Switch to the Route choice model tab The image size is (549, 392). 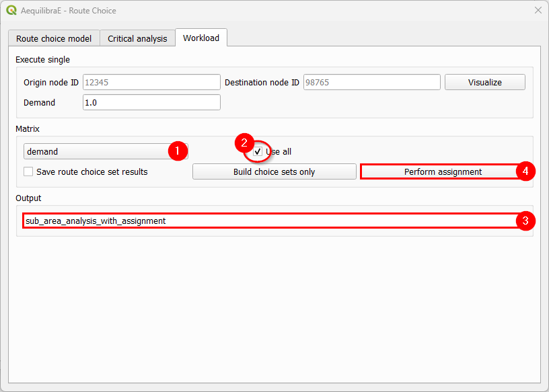click(x=54, y=38)
